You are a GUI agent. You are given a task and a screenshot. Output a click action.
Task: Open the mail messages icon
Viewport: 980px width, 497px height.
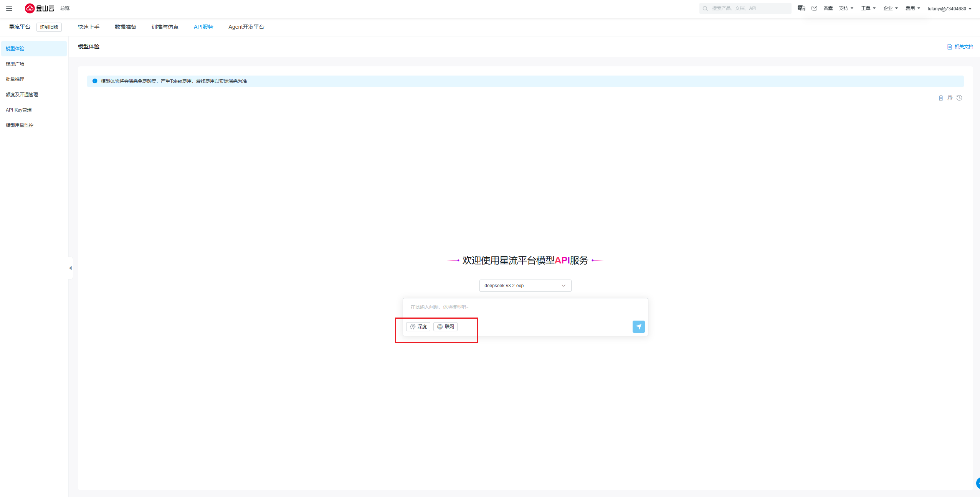tap(814, 8)
